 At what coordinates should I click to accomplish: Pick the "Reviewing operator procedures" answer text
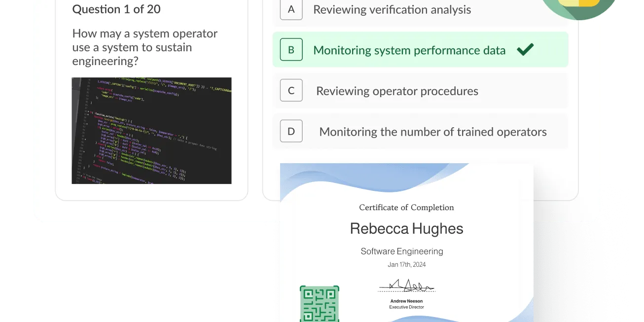(397, 91)
